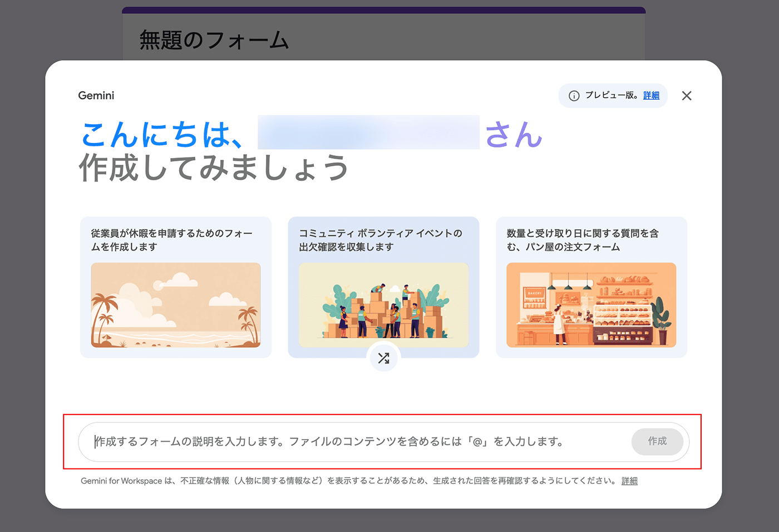779x532 pixels.
Task: Click the blue こんにちは greeting heading
Action: click(x=162, y=135)
